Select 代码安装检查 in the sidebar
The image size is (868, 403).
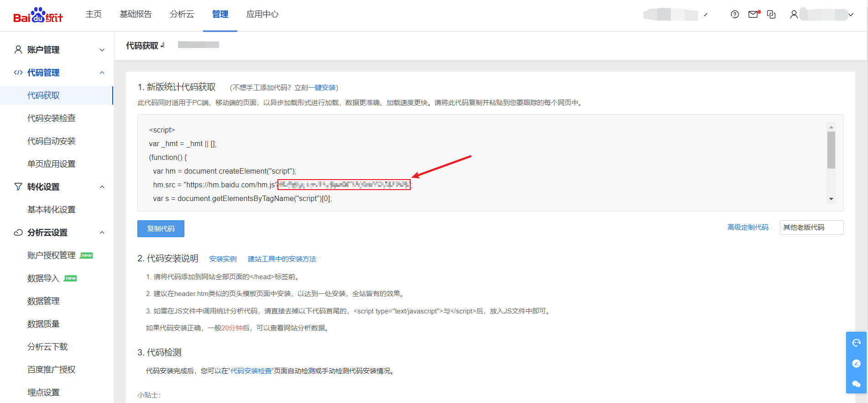[x=51, y=118]
